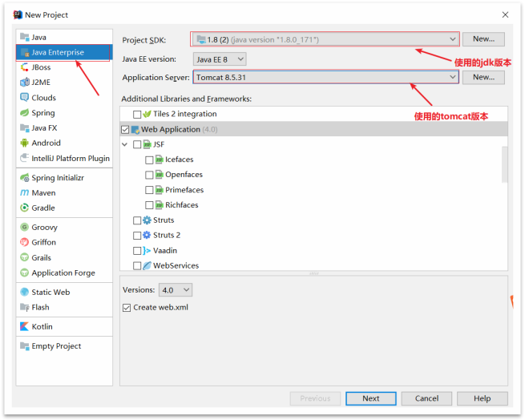Click New next to Application Server
The width and height of the screenshot is (525, 420).
(483, 78)
